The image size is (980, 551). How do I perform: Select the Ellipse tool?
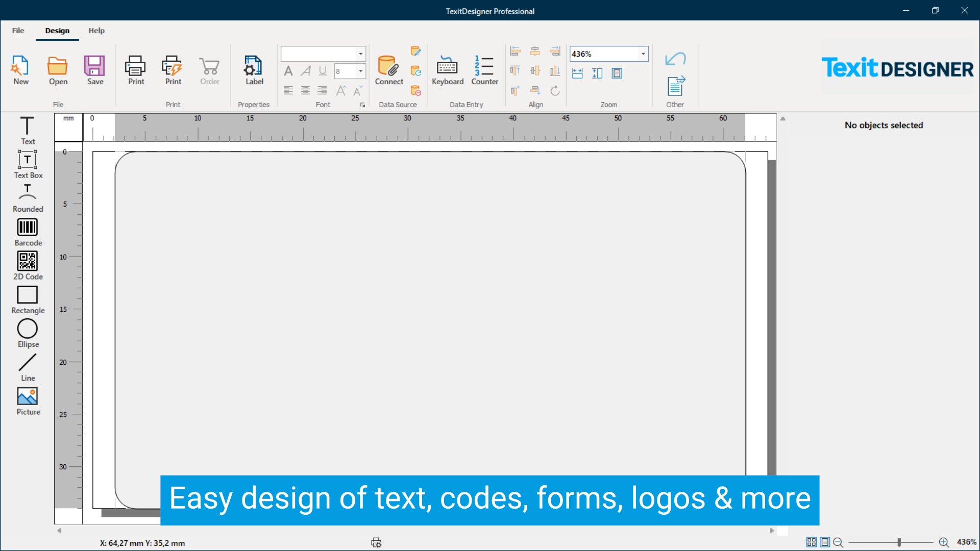click(x=28, y=333)
